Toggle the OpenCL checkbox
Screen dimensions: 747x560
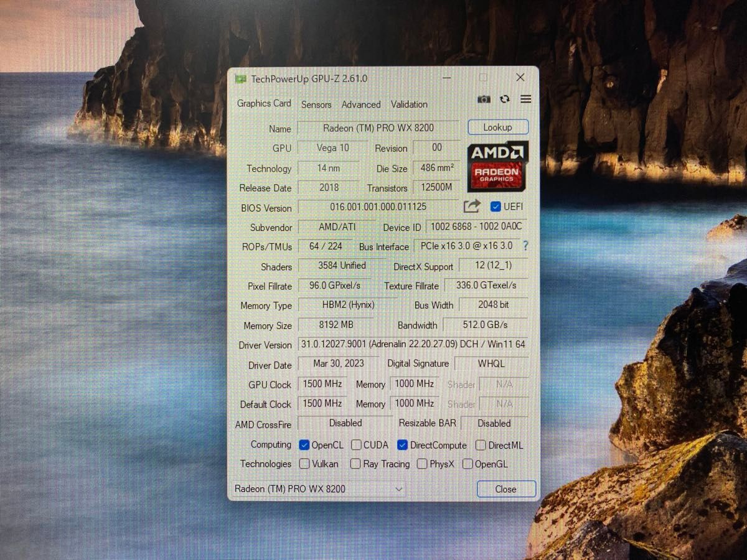coord(304,445)
